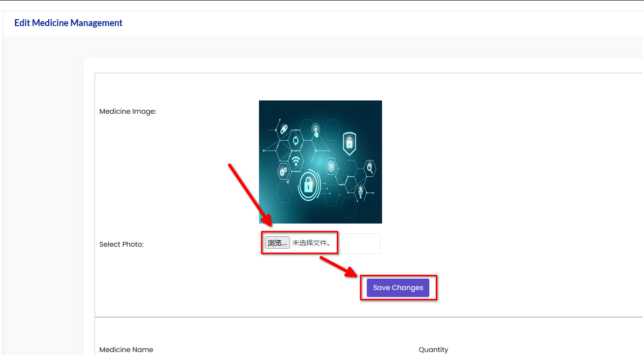The width and height of the screenshot is (644, 355).
Task: Click the refresh arrows icon in the image
Action: [296, 140]
